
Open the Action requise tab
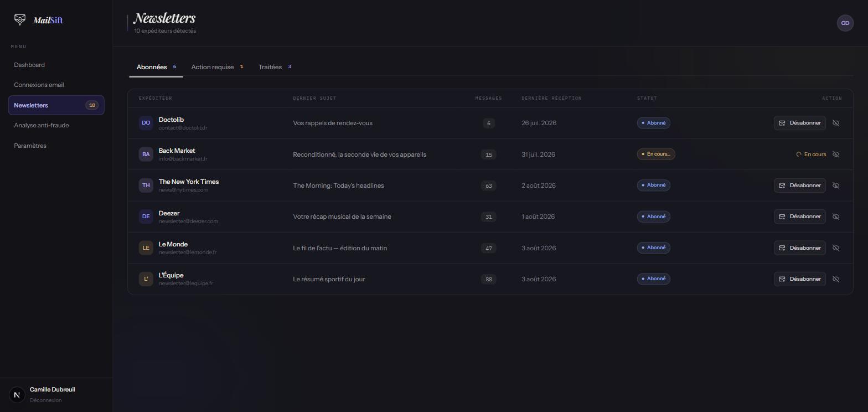[217, 67]
